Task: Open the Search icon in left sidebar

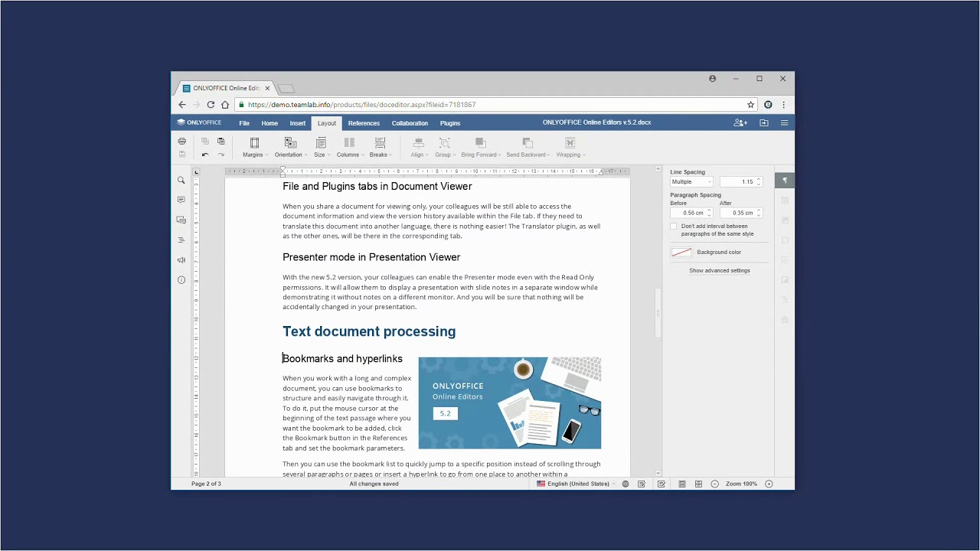Action: click(x=181, y=181)
